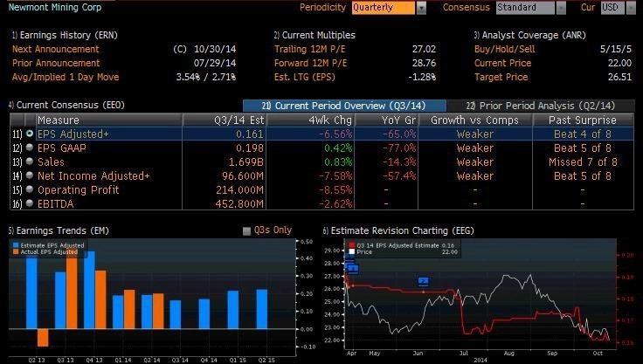
Task: Click the YoY Gr column header
Action: [386, 120]
